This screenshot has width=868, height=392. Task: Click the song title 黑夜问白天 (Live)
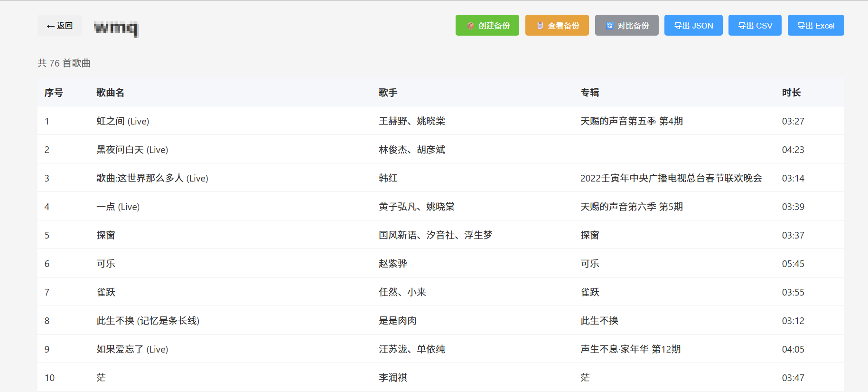tap(132, 150)
